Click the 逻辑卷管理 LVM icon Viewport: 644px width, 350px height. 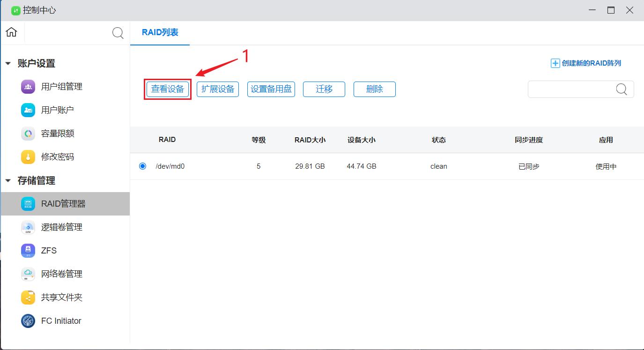28,227
